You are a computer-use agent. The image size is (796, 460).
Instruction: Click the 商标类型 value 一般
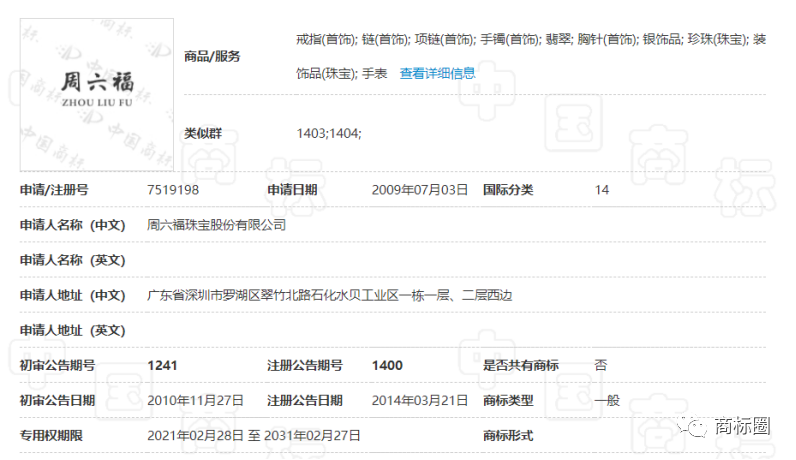pyautogui.click(x=606, y=400)
